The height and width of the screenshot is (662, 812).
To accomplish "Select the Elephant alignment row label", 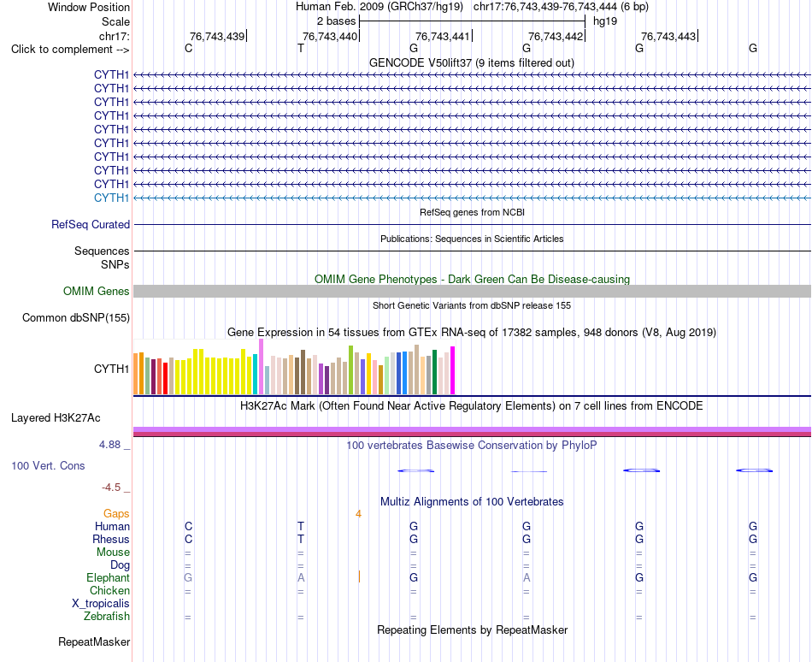I will click(108, 577).
